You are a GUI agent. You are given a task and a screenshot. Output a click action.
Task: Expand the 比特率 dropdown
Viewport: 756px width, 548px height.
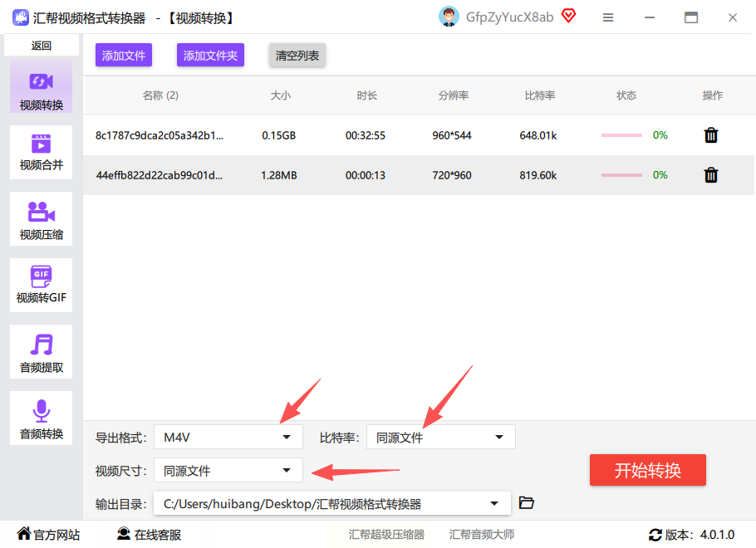pyautogui.click(x=440, y=437)
